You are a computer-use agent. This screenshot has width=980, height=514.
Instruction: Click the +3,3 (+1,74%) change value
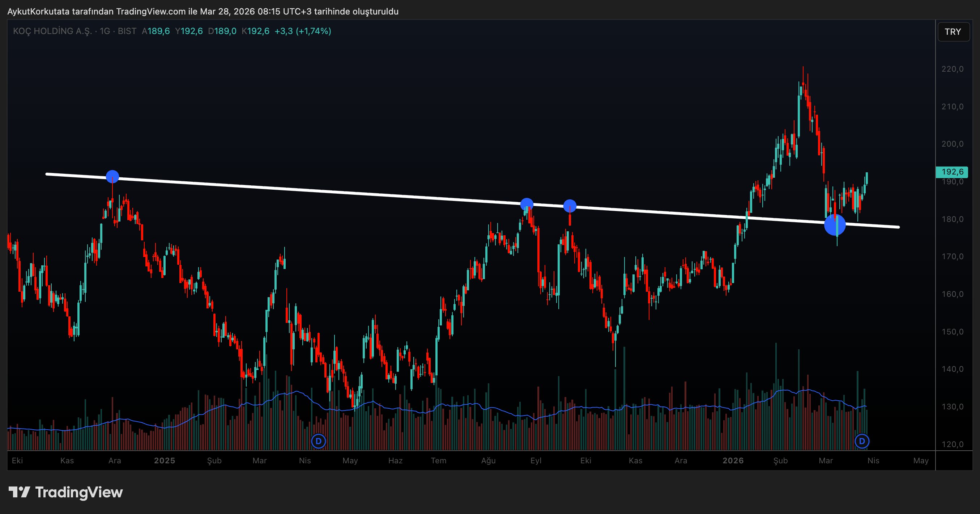[x=302, y=31]
